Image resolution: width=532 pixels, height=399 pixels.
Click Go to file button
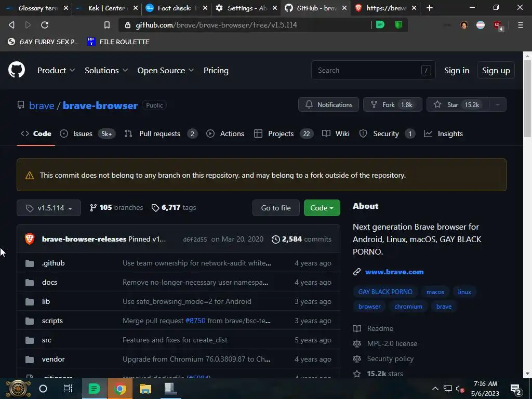click(276, 208)
